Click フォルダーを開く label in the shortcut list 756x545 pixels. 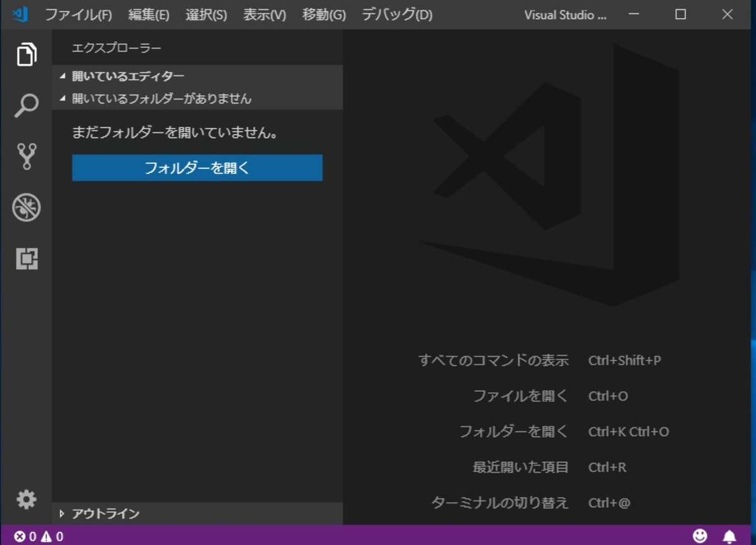tap(513, 432)
